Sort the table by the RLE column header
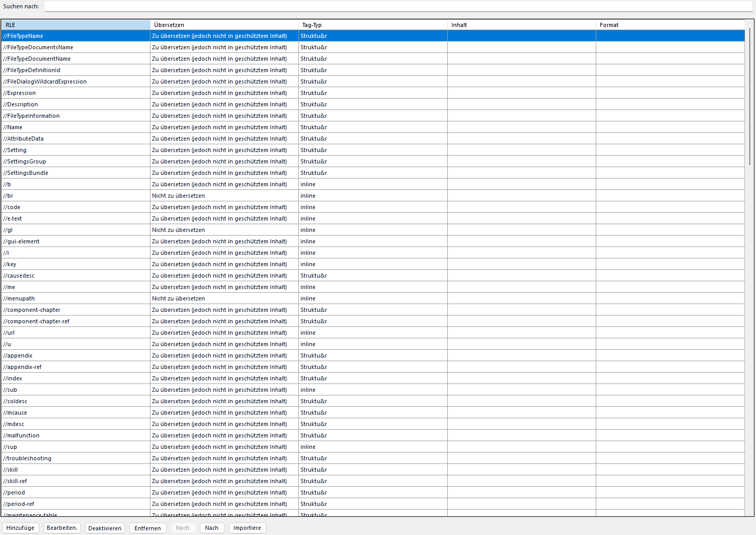 click(x=75, y=24)
